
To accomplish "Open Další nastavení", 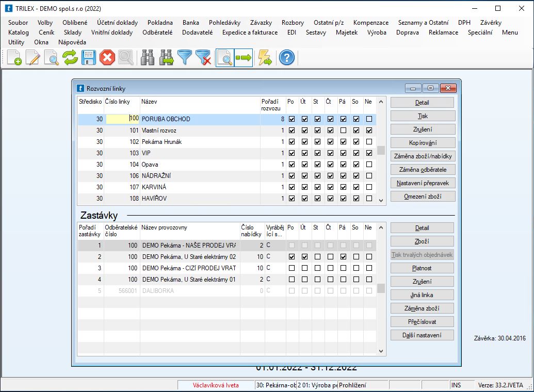I will [x=422, y=335].
